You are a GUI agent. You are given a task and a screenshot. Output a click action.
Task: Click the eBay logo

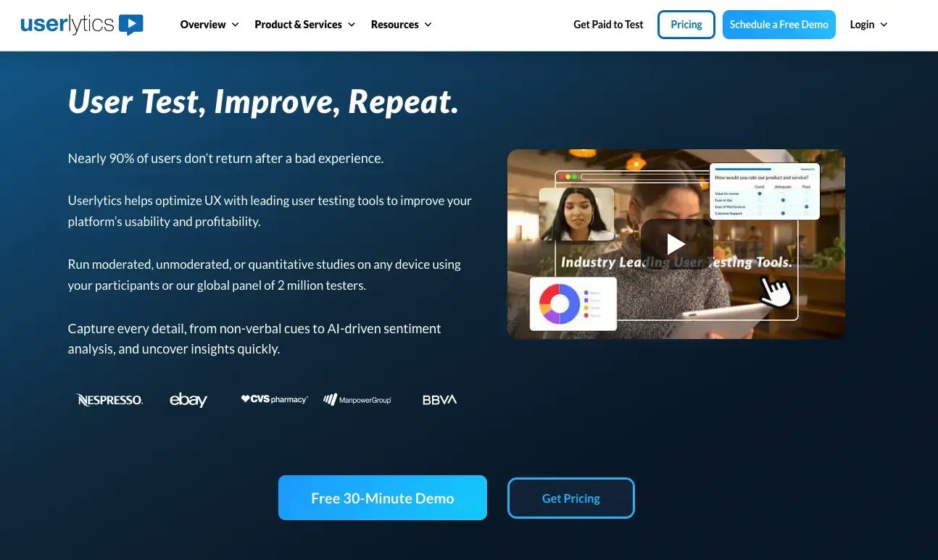pos(188,399)
